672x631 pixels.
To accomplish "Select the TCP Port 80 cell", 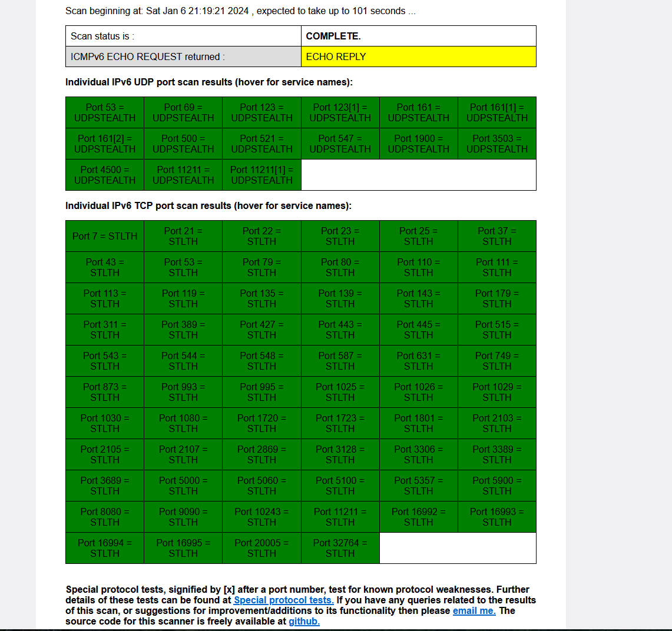I will pyautogui.click(x=340, y=267).
